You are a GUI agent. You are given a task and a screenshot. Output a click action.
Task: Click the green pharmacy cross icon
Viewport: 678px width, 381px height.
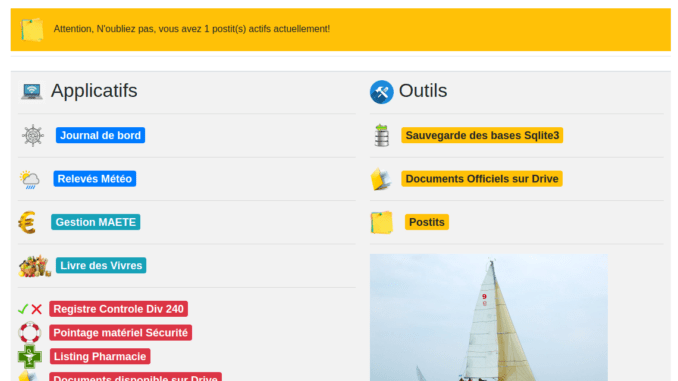(29, 357)
